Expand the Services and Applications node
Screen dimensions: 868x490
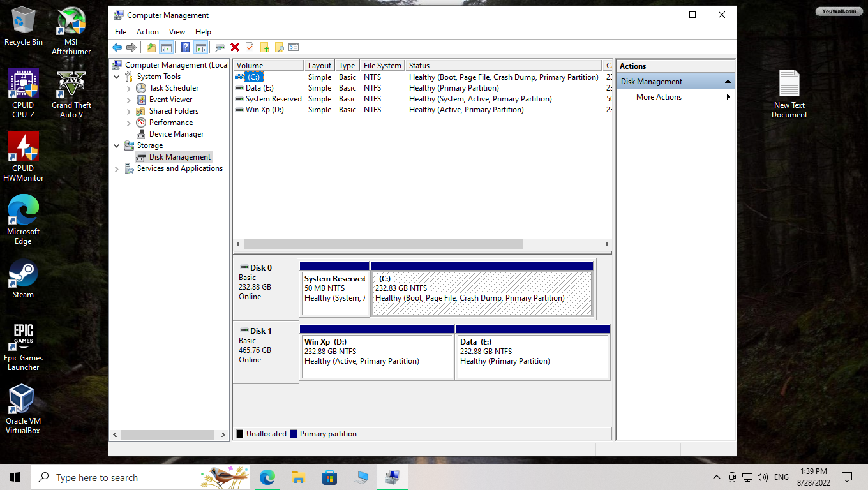[117, 169]
